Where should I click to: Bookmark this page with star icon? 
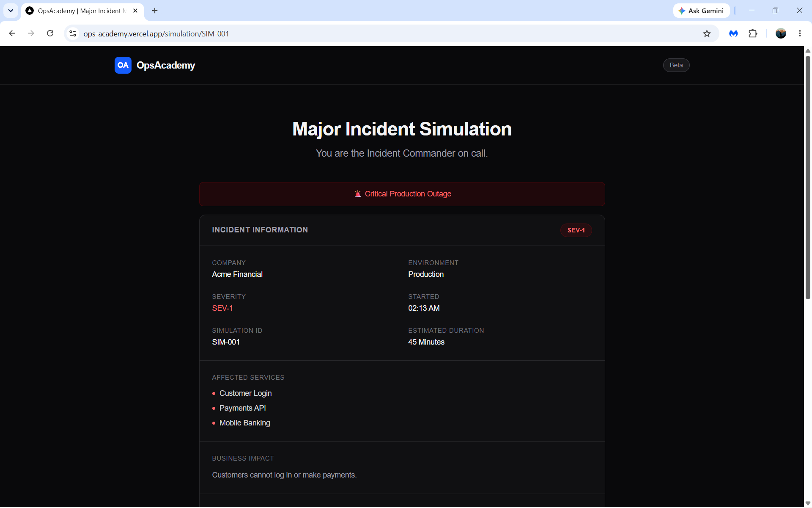tap(707, 33)
